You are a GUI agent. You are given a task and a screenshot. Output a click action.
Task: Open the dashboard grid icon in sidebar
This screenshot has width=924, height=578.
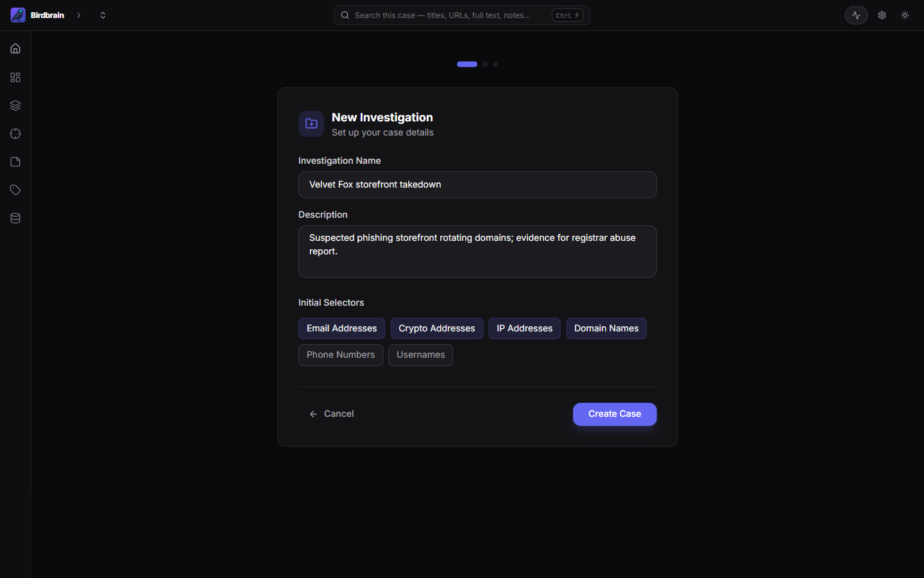pos(15,77)
